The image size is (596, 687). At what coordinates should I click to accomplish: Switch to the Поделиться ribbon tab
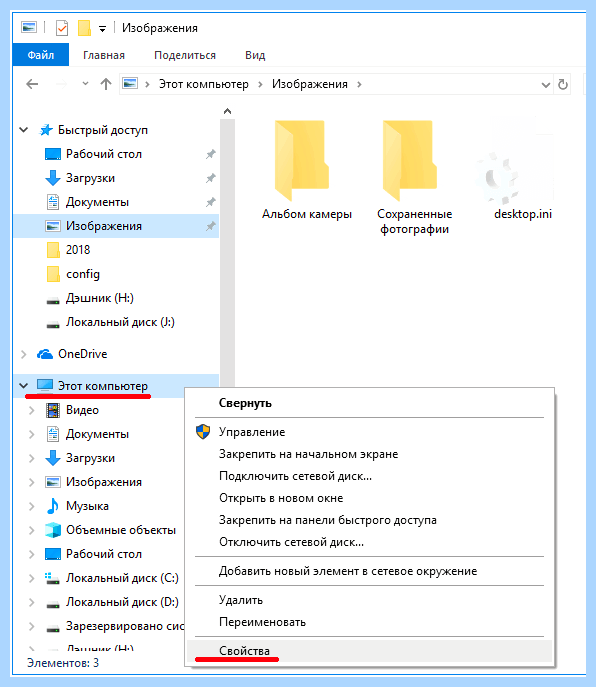point(185,55)
